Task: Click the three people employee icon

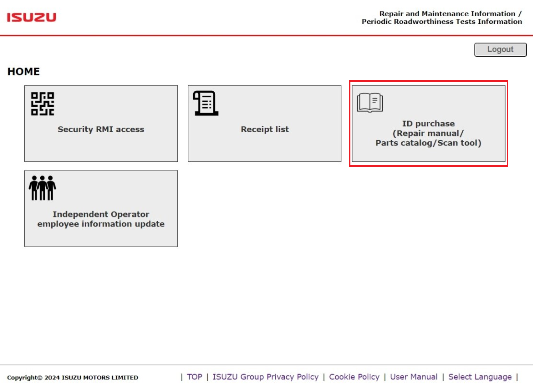Action: 43,188
